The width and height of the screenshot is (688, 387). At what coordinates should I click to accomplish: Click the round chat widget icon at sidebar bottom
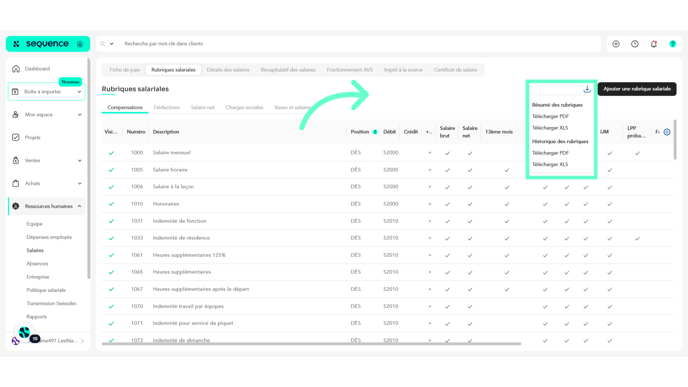tap(25, 333)
